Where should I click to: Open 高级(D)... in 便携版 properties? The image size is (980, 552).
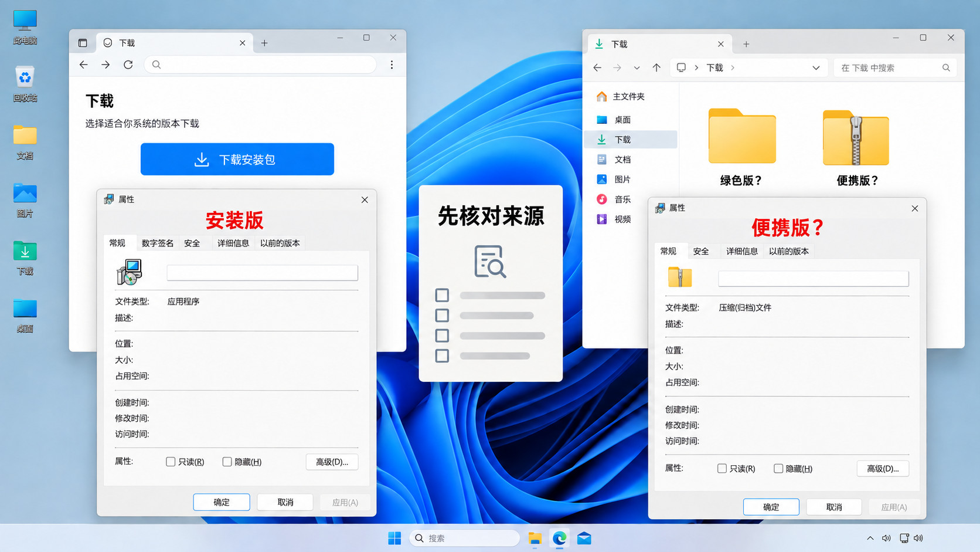pos(883,468)
